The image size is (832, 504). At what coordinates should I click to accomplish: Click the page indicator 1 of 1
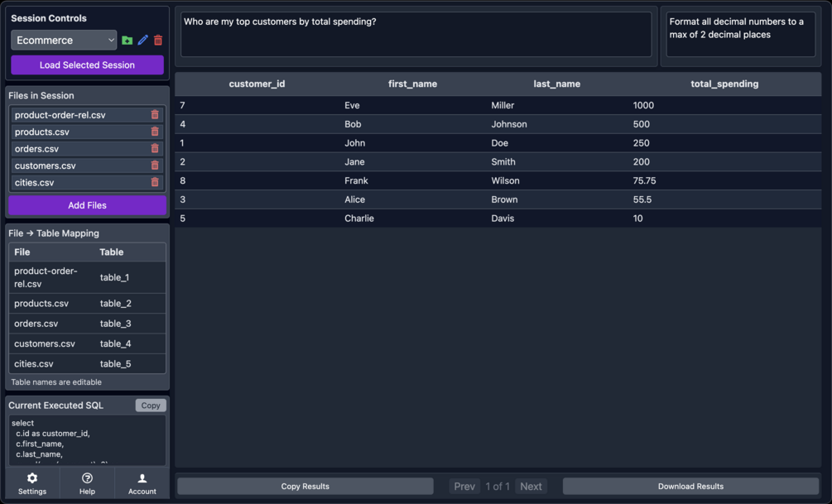[498, 487]
